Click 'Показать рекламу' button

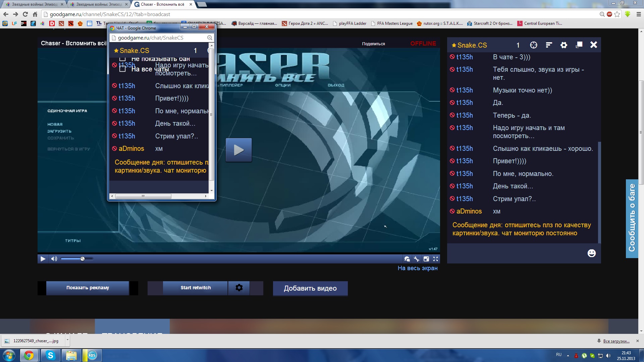pos(88,288)
